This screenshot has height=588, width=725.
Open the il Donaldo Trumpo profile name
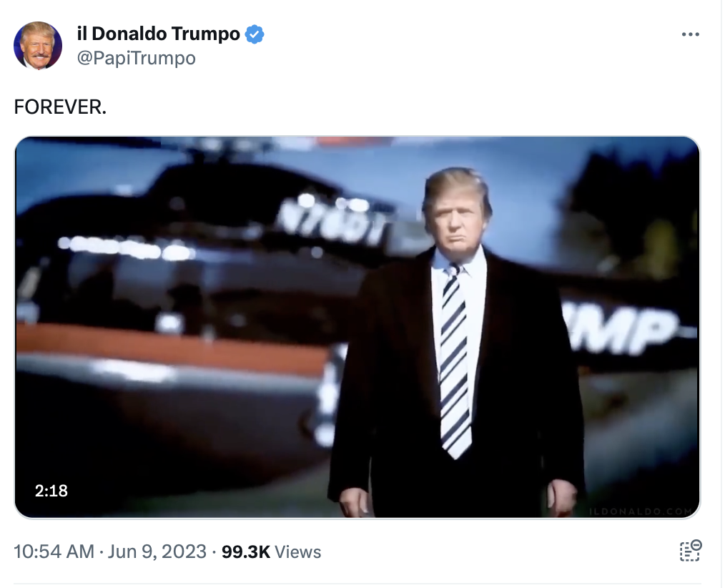[159, 34]
